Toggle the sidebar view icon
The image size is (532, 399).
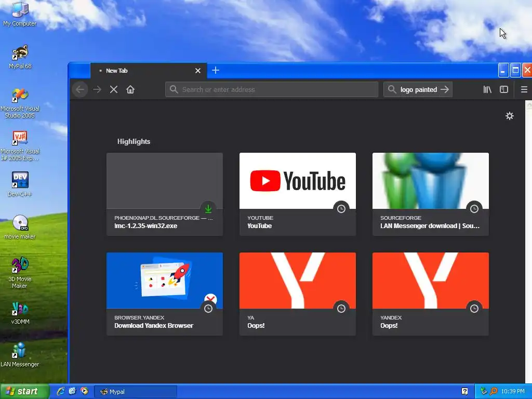(504, 89)
